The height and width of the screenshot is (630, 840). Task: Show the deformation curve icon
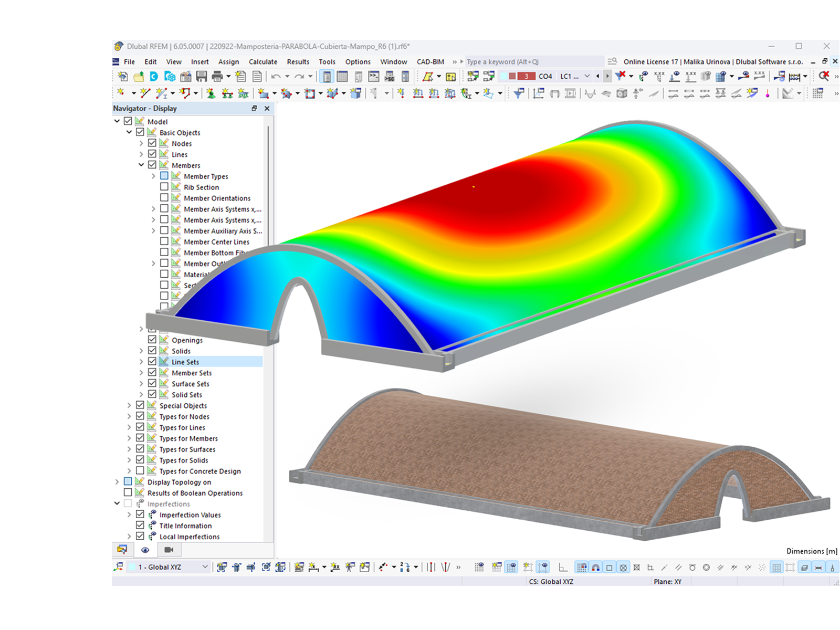coord(590,93)
